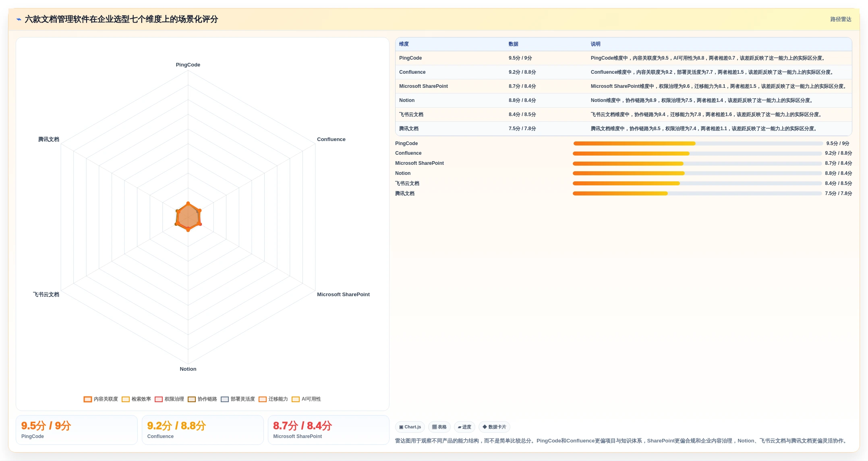
Task: Toggle 迁移能力 legend series
Action: (x=273, y=399)
